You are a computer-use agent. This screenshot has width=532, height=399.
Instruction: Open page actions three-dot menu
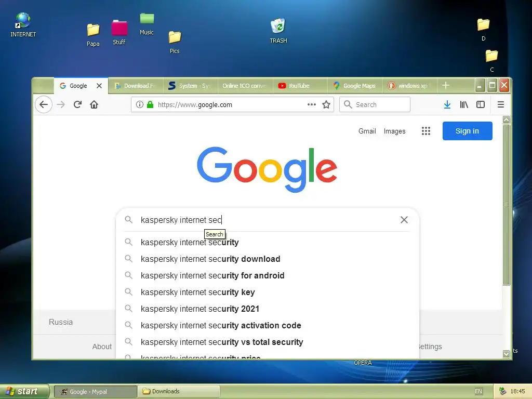[x=312, y=104]
